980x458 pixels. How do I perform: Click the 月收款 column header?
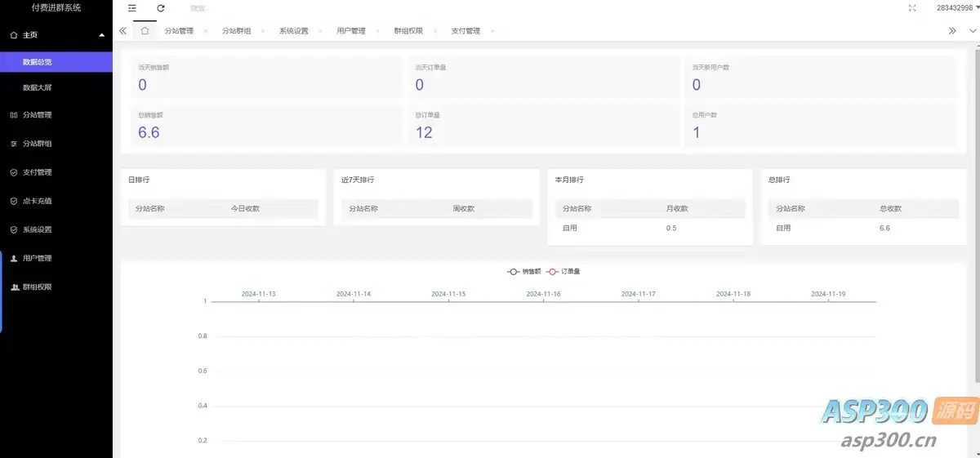677,209
